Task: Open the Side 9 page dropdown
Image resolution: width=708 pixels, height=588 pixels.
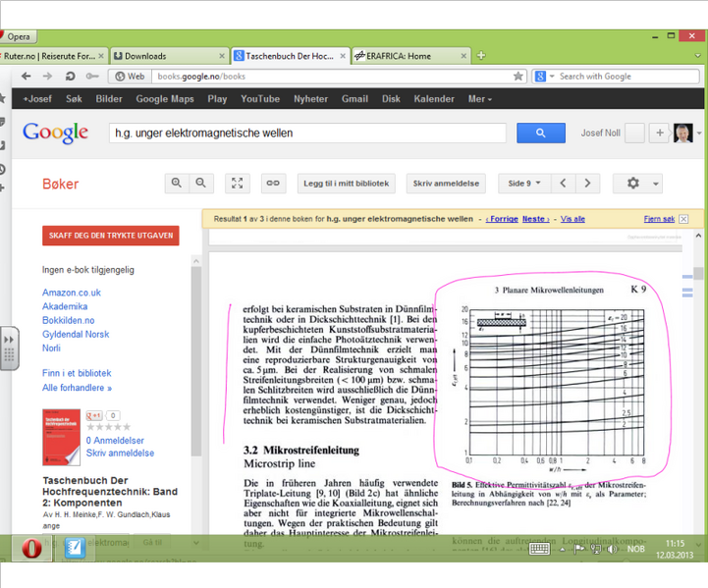Action: [524, 184]
